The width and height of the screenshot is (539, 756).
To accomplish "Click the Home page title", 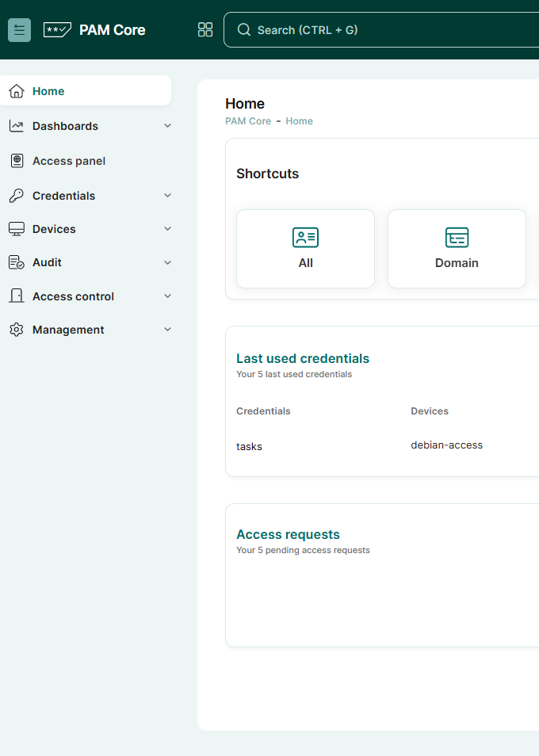I will click(x=245, y=104).
